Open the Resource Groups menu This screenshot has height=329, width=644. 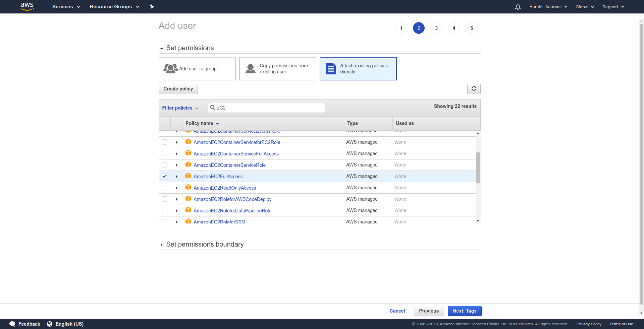114,7
